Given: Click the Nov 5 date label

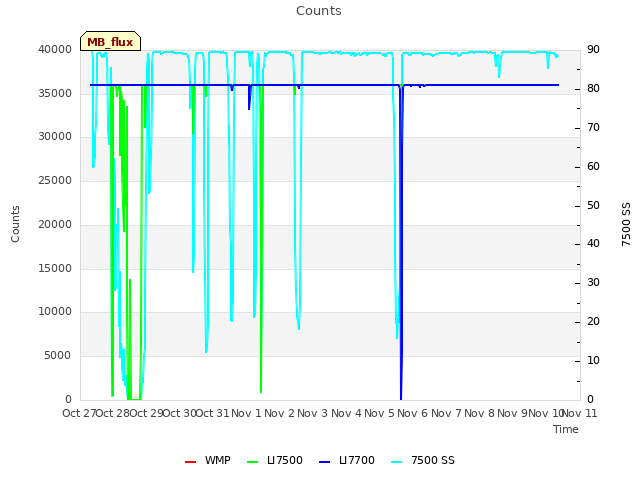Looking at the screenshot, I should point(380,413).
